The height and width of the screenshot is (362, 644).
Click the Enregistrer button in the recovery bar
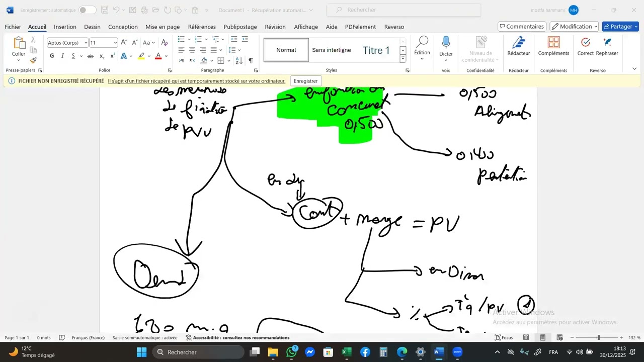306,81
